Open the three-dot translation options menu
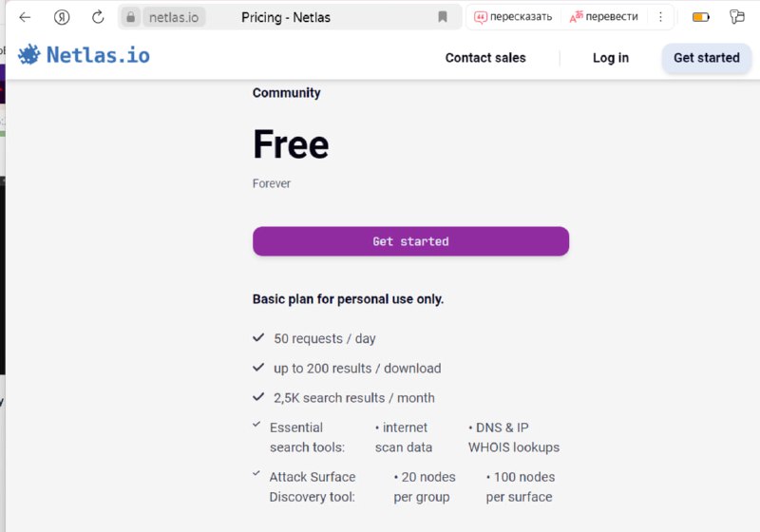 [660, 17]
